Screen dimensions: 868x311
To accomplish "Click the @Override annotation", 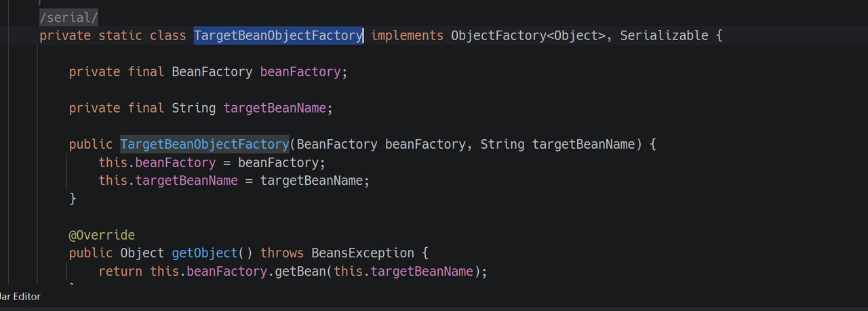I will click(x=102, y=235).
